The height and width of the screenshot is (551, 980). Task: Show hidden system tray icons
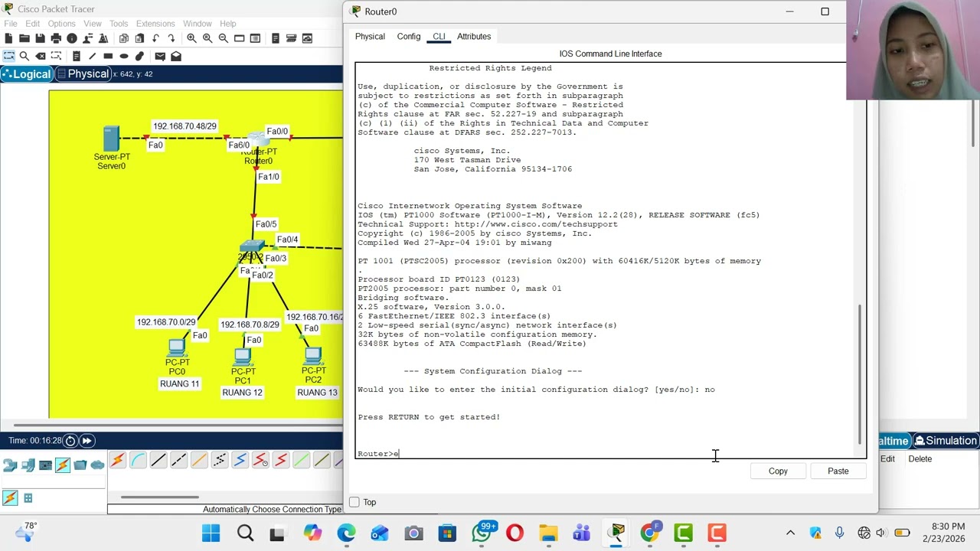[x=791, y=533]
